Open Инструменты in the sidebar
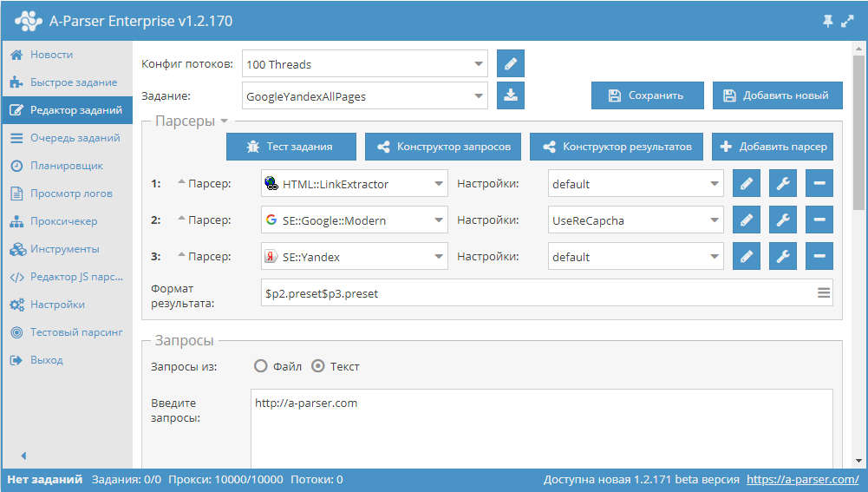Image resolution: width=868 pixels, height=492 pixels. (67, 248)
